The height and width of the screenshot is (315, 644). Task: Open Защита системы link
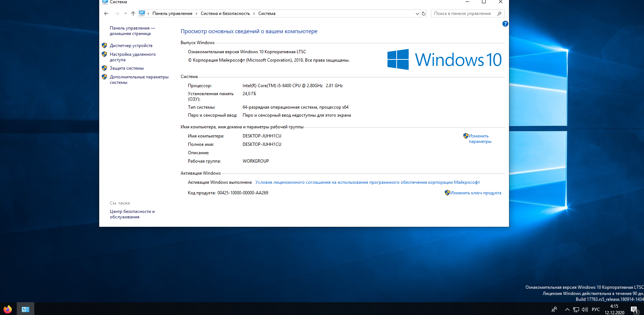coord(127,68)
